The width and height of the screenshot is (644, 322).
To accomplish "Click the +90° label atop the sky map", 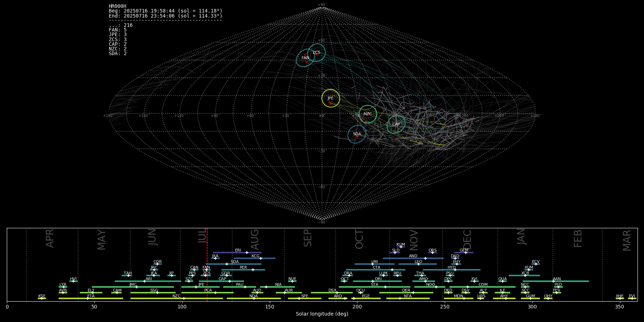I will point(322,5).
